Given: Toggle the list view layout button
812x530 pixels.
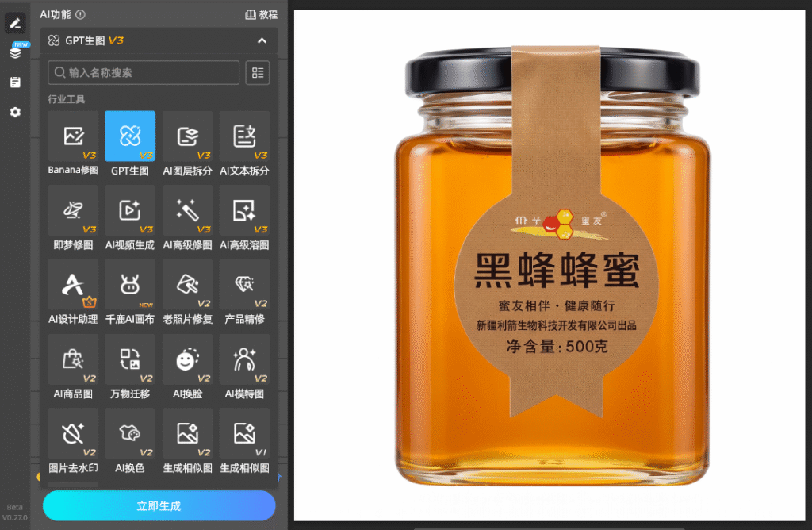Looking at the screenshot, I should click(258, 72).
